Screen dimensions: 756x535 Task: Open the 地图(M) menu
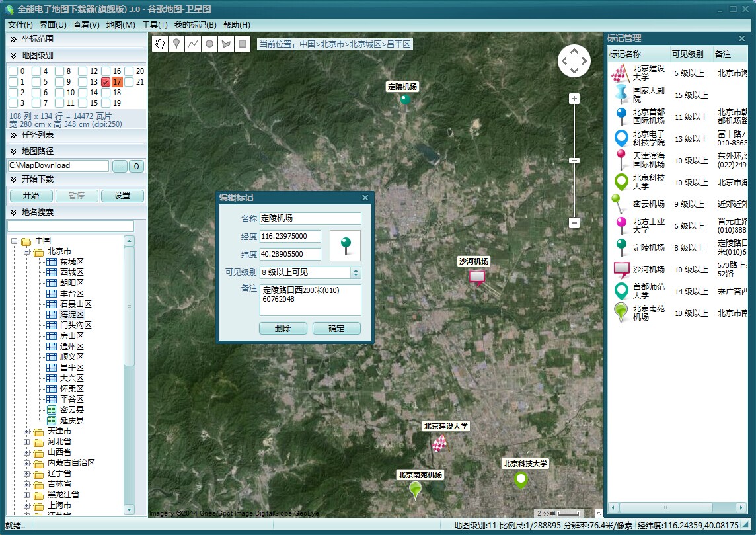tap(120, 25)
